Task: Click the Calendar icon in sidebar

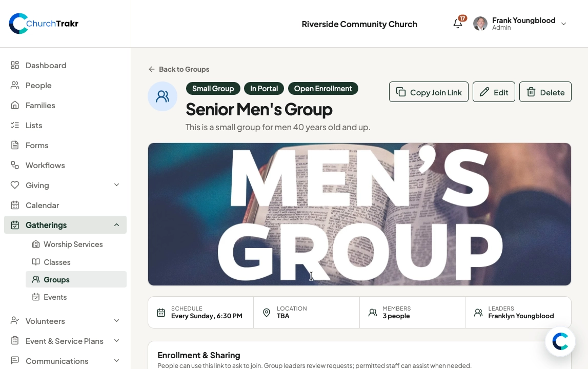Action: (x=15, y=205)
